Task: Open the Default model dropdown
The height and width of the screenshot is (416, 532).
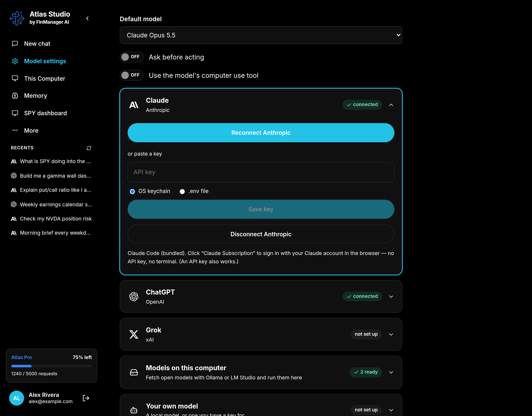Action: 261,35
